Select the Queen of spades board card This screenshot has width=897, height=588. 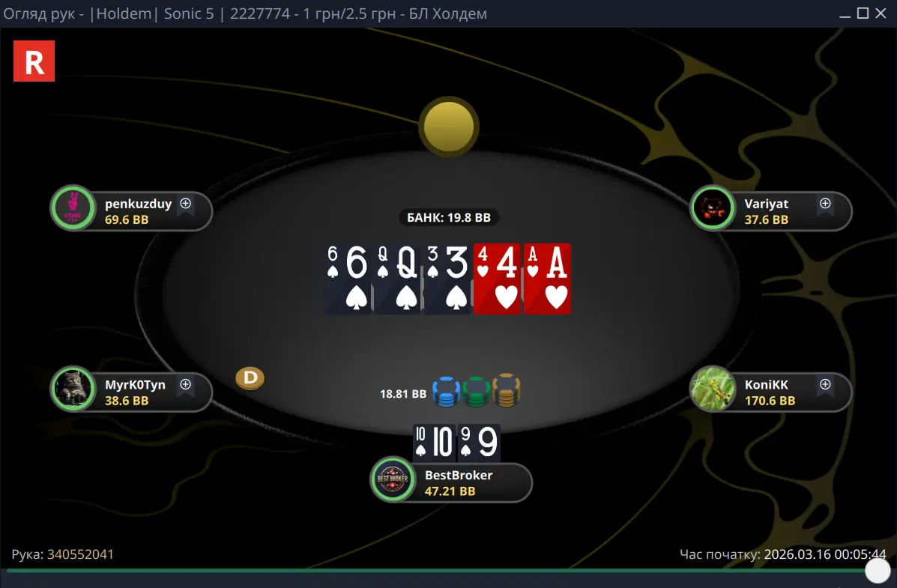pos(397,279)
